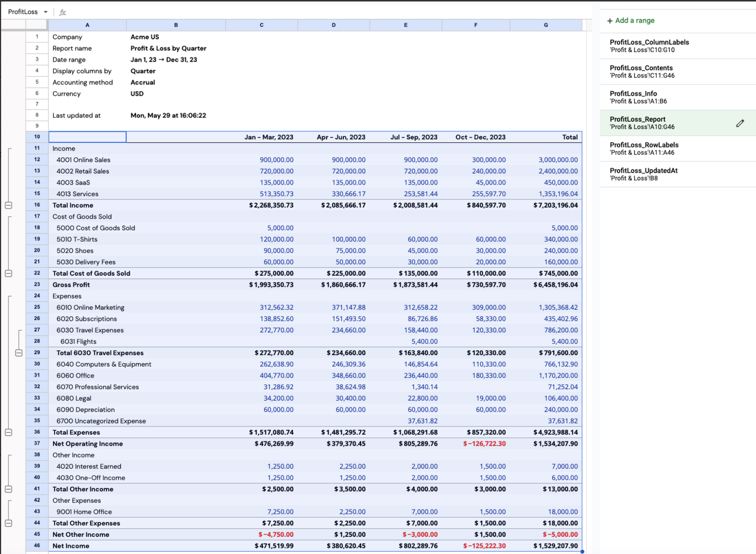The height and width of the screenshot is (554, 756).
Task: Click the fx formula icon
Action: tap(63, 12)
